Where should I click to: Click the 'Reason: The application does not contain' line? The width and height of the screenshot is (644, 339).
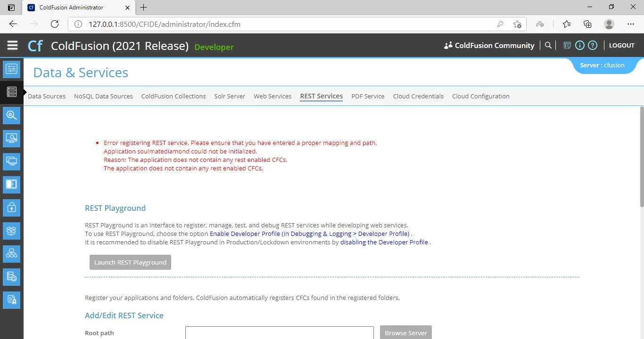coord(195,160)
